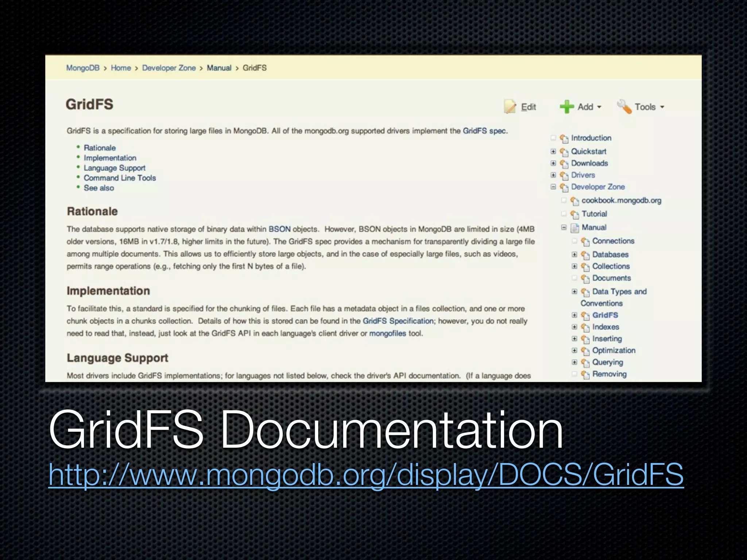Image resolution: width=747 pixels, height=560 pixels.
Task: Click the page icon beside Collections
Action: point(585,267)
